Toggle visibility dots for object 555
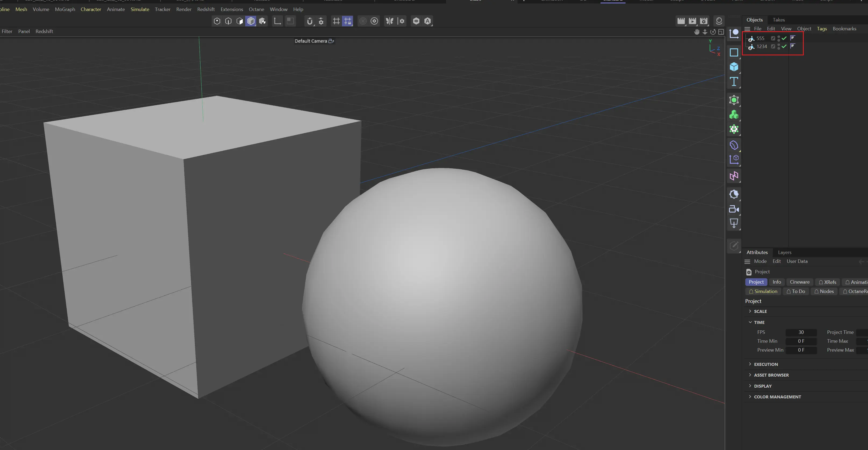The image size is (868, 450). tap(779, 38)
